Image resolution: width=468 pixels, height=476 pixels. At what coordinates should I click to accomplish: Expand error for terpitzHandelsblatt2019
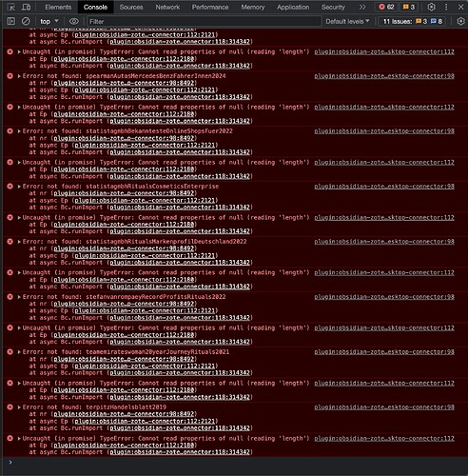click(19, 407)
